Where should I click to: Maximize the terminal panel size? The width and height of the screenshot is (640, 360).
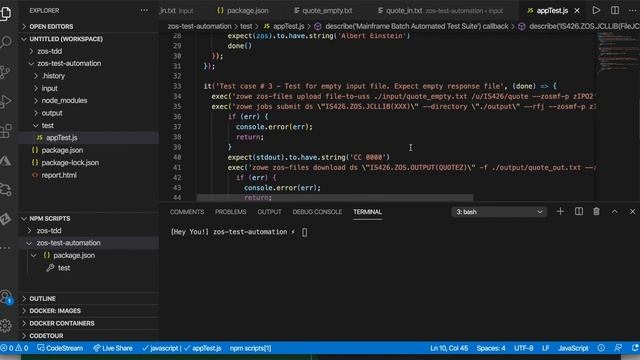(615, 211)
